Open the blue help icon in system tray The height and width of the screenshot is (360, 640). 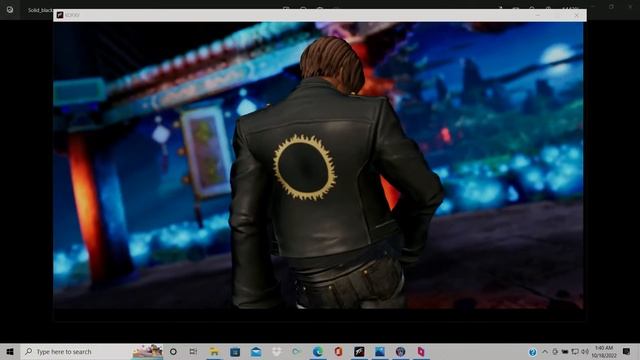pos(533,352)
